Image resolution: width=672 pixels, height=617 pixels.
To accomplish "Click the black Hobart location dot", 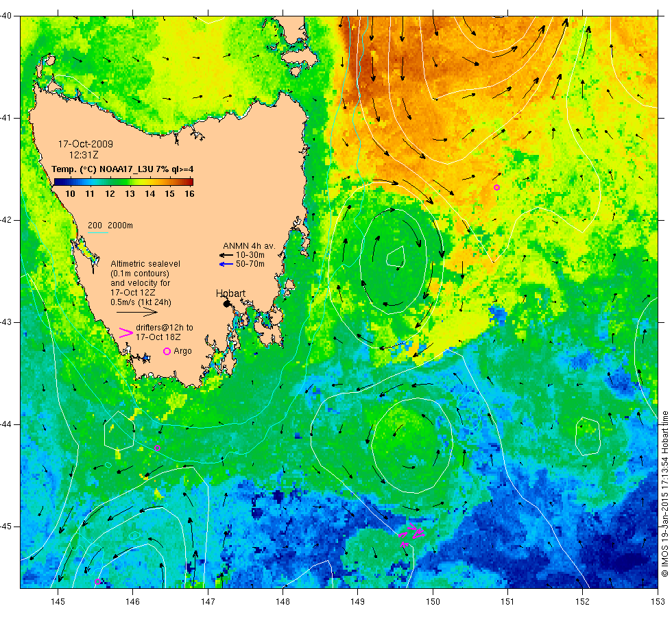I will 227,304.
